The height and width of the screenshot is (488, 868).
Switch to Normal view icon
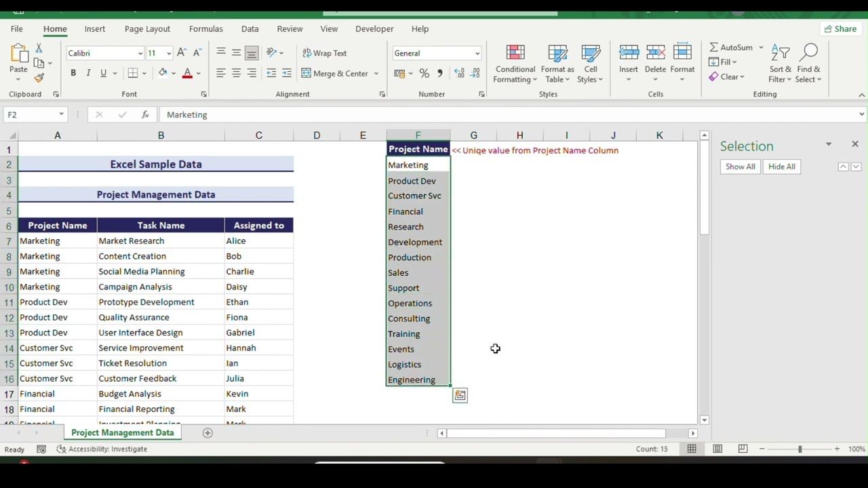click(692, 449)
